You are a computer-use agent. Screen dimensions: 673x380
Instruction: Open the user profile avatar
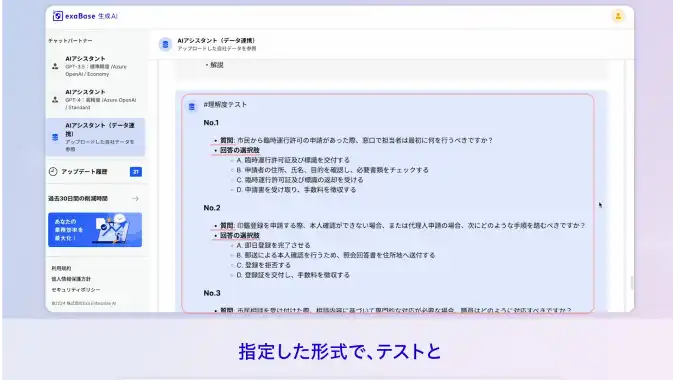618,16
